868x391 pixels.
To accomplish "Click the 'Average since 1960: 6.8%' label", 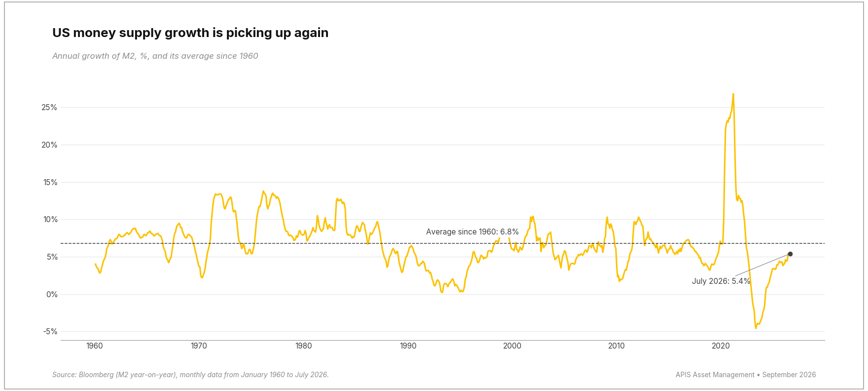I will (472, 232).
